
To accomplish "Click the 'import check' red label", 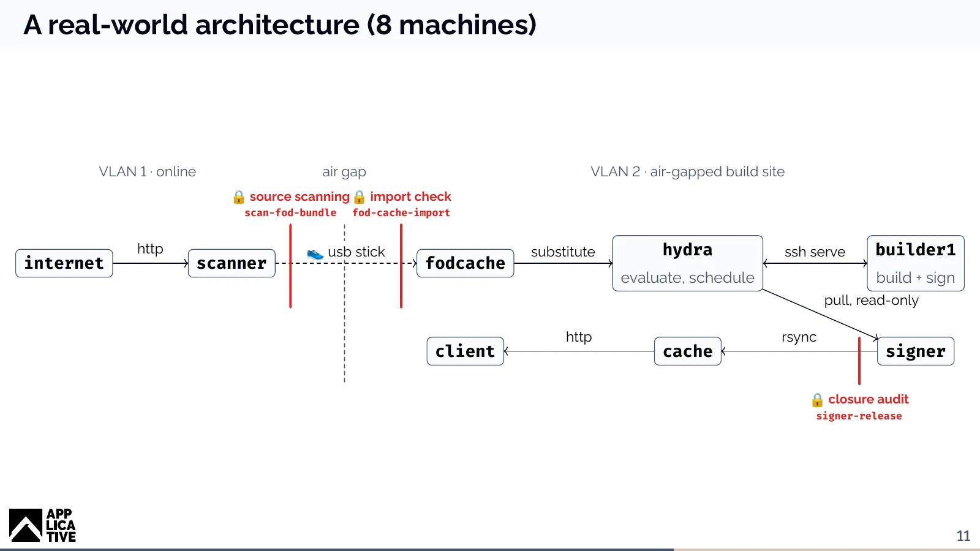I will pyautogui.click(x=410, y=197).
